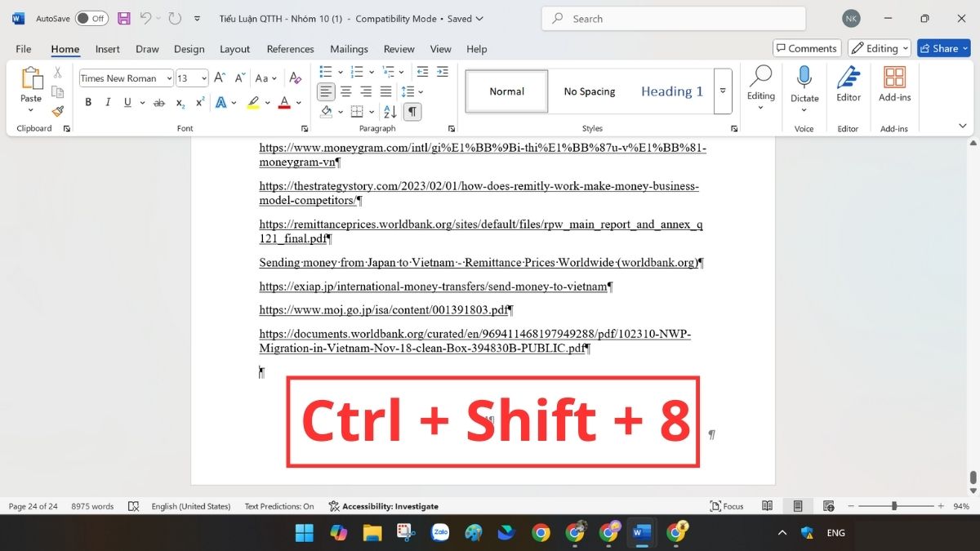980x551 pixels.
Task: Open font name Times New Roman dropdown
Action: (169, 78)
